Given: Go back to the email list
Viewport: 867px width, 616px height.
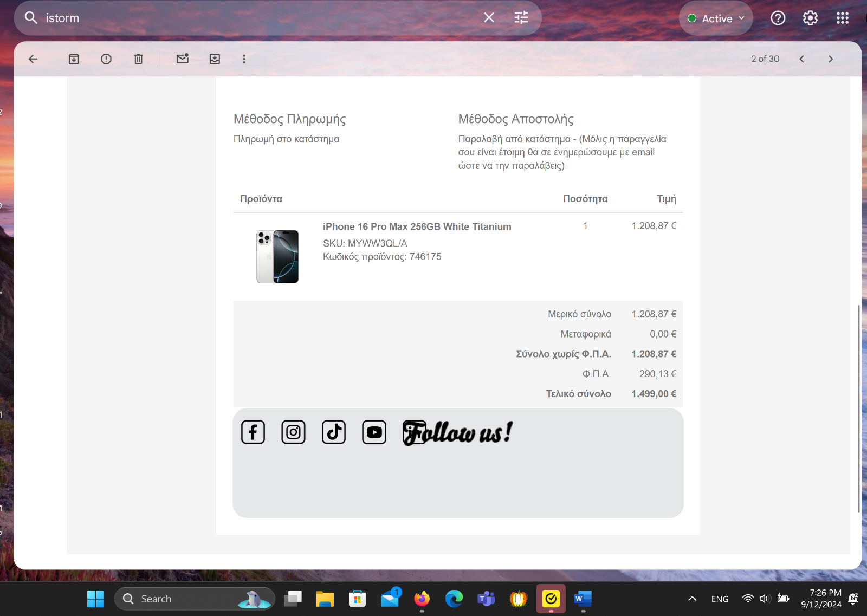Looking at the screenshot, I should tap(33, 59).
